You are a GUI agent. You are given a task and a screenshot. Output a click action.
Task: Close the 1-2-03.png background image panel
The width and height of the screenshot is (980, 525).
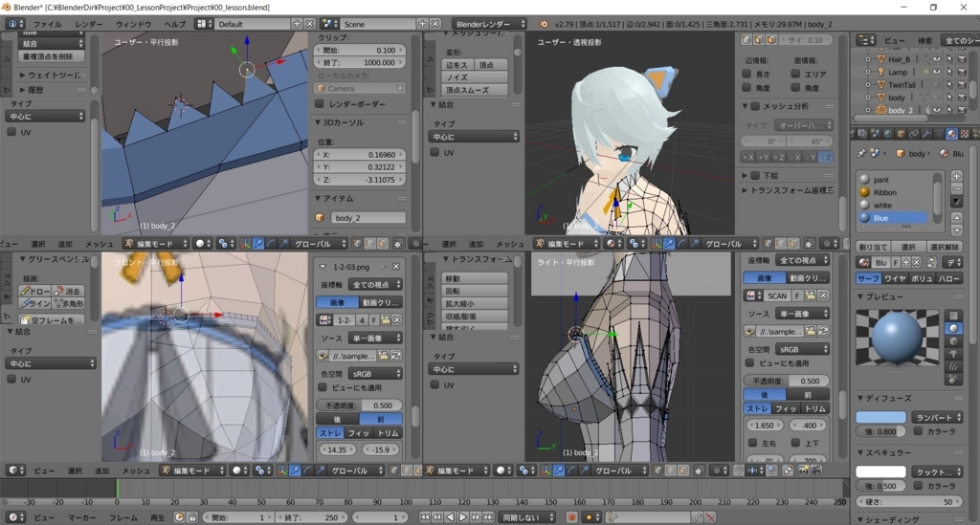(x=395, y=267)
